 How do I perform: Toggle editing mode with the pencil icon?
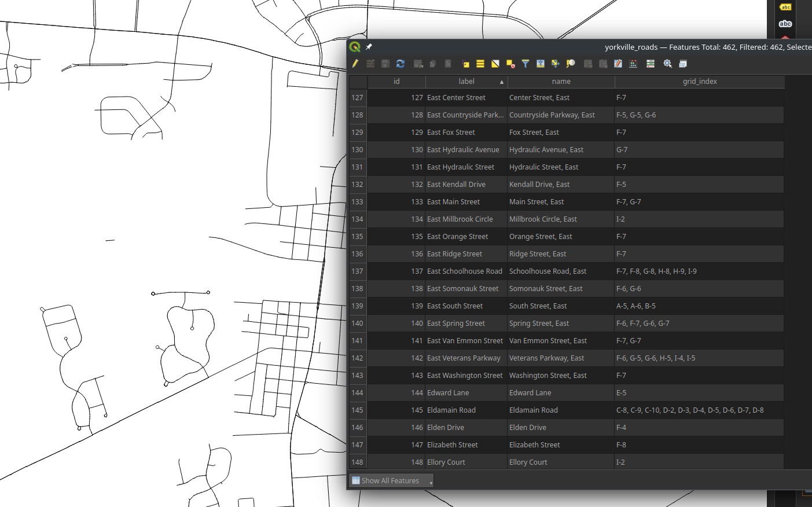click(x=355, y=64)
